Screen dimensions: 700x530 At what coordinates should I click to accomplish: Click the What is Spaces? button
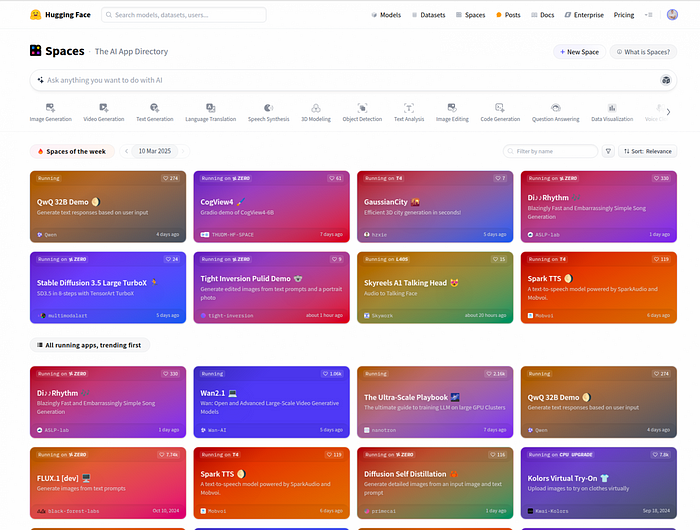pos(643,52)
